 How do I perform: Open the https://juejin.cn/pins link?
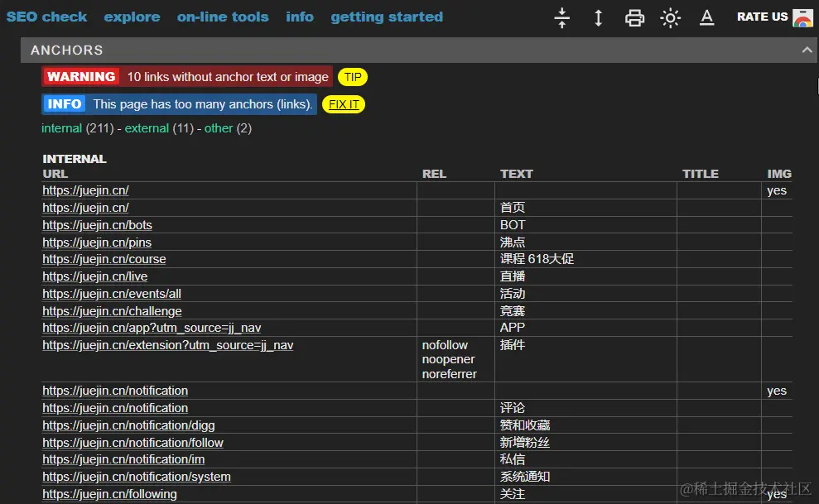click(97, 242)
